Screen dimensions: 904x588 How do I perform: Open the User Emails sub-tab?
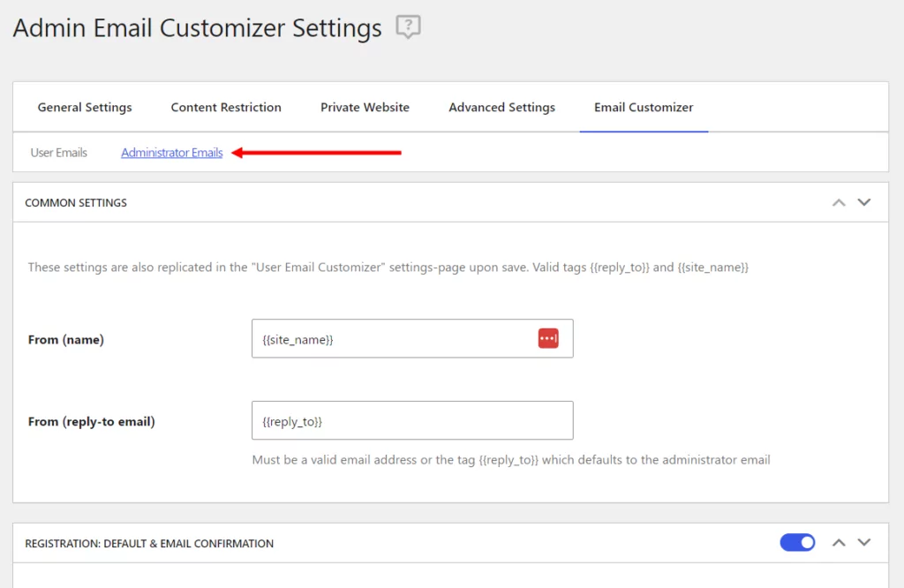[59, 153]
